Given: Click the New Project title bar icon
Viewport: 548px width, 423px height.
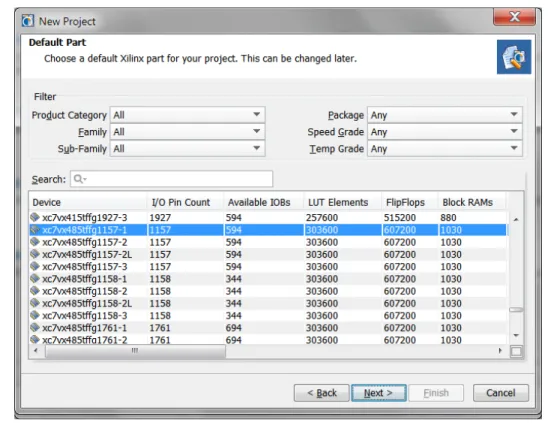Looking at the screenshot, I should pyautogui.click(x=28, y=21).
